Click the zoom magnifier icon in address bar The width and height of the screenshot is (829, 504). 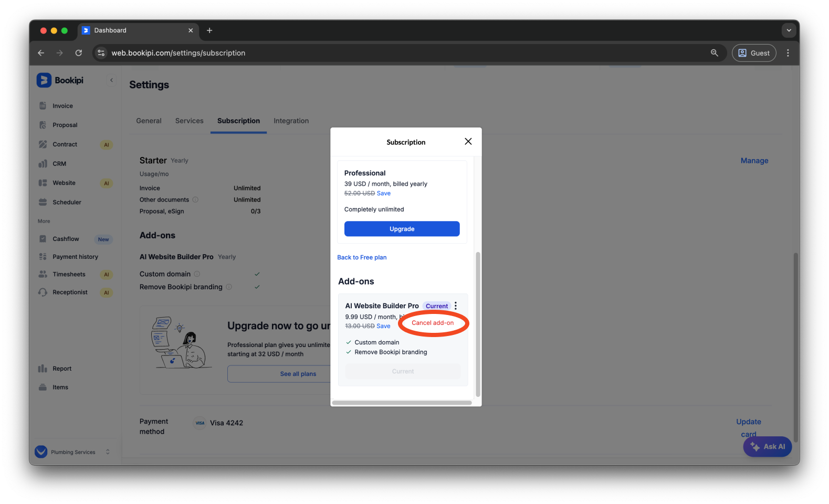[715, 53]
